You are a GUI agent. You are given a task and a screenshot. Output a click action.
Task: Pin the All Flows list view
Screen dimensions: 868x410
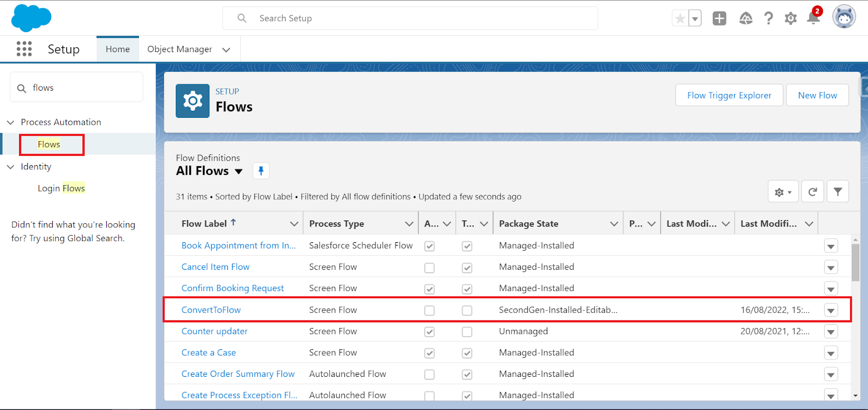[x=261, y=171]
